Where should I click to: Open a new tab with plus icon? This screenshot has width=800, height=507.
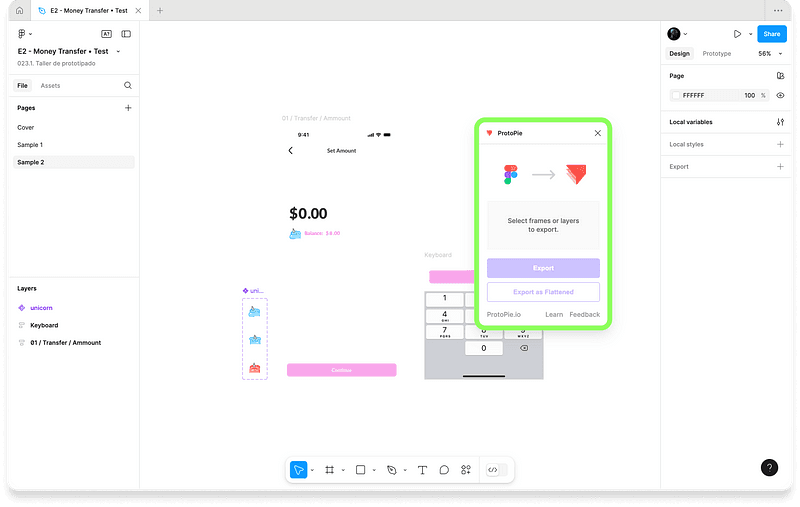pyautogui.click(x=160, y=10)
